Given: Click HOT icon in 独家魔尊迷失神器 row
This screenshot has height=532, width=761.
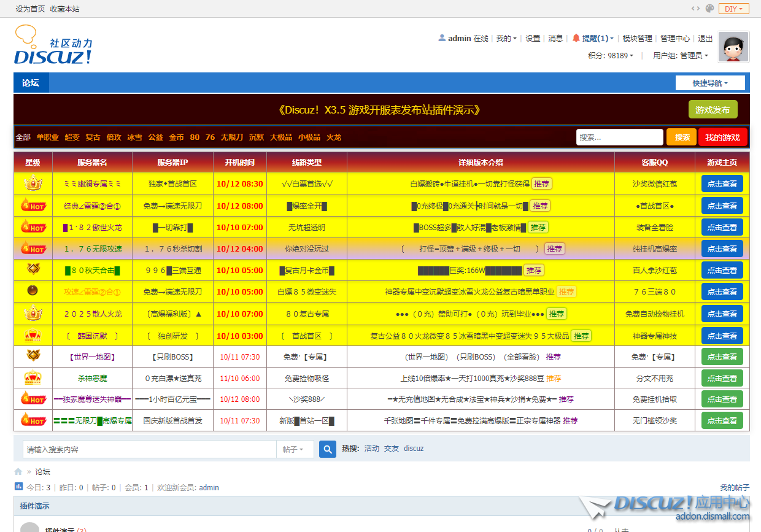Looking at the screenshot, I should coord(33,399).
